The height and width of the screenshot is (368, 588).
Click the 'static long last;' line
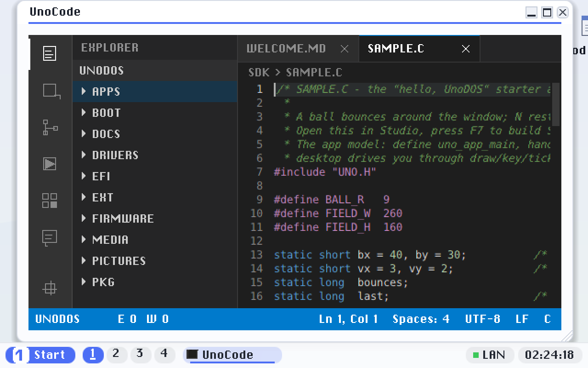[331, 296]
